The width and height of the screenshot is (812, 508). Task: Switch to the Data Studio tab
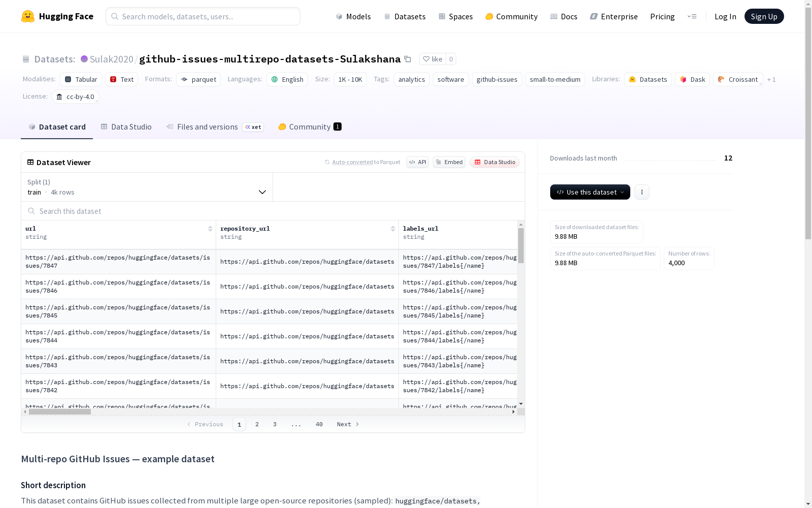pyautogui.click(x=126, y=126)
